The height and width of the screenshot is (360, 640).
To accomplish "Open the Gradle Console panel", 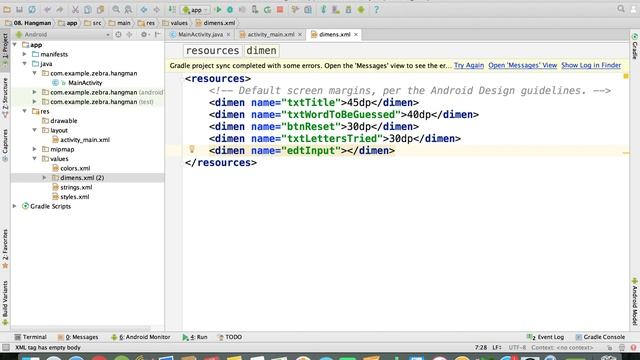I will coord(600,337).
